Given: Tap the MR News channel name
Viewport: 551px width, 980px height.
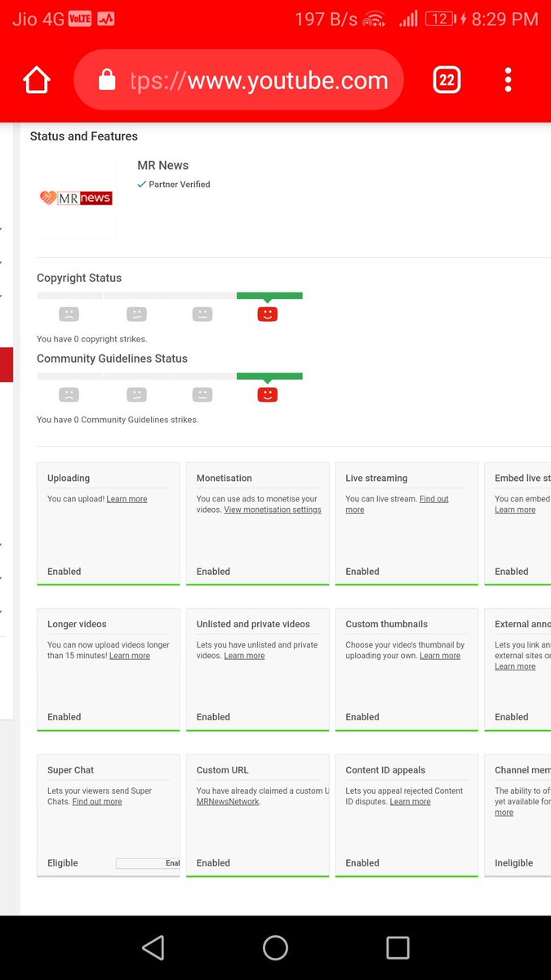Looking at the screenshot, I should click(x=163, y=166).
